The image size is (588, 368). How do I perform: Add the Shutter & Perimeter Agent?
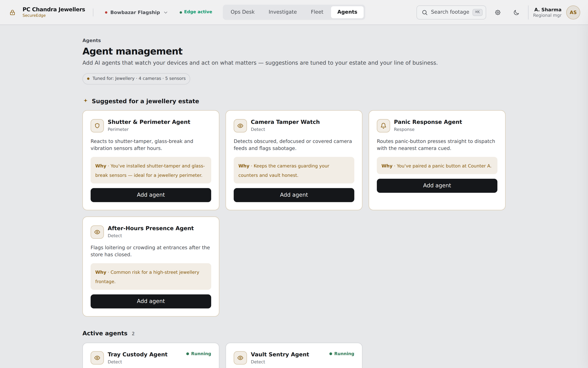click(151, 195)
